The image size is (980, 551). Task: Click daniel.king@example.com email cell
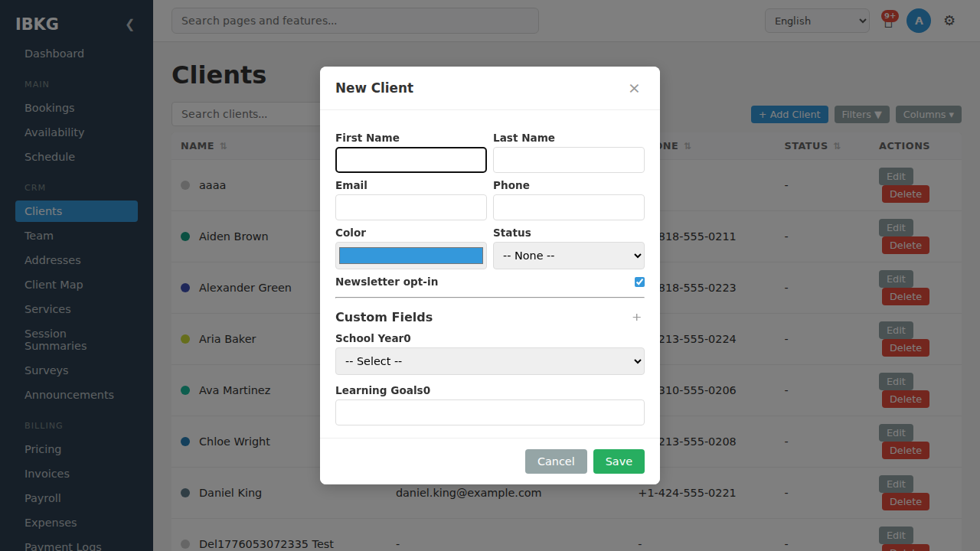(x=469, y=493)
